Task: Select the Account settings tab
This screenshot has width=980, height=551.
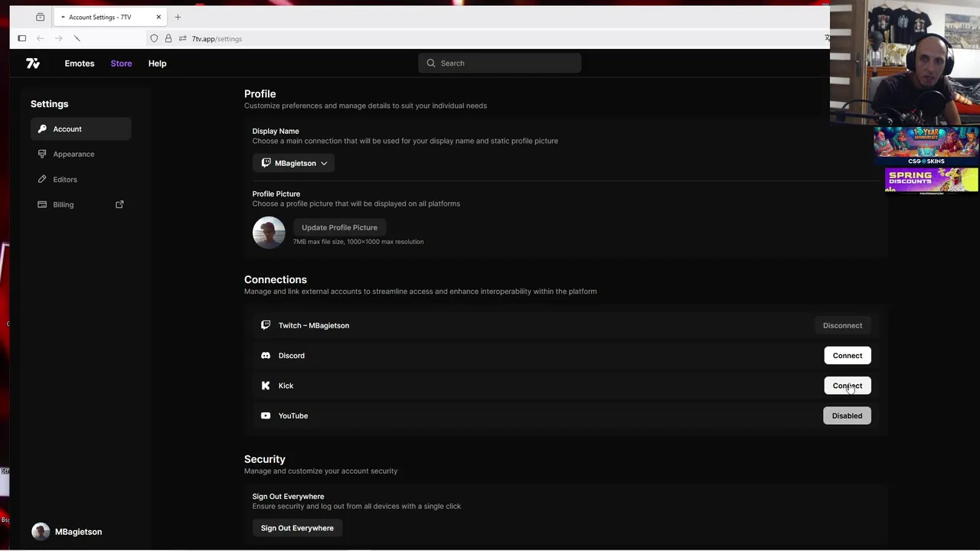Action: [80, 129]
